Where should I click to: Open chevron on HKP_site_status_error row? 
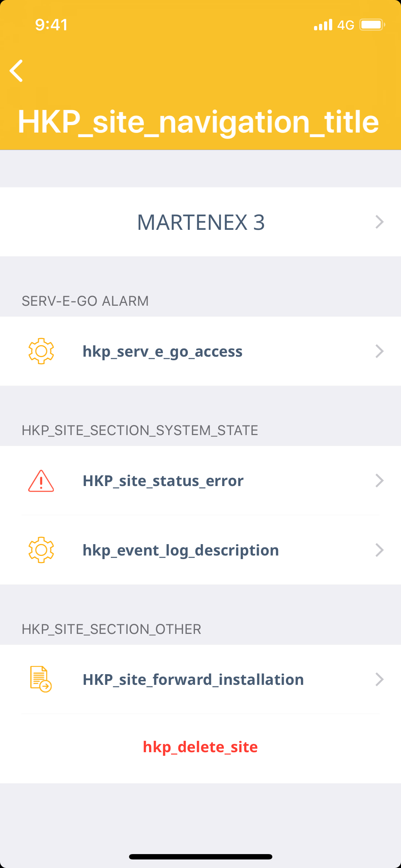click(x=379, y=481)
